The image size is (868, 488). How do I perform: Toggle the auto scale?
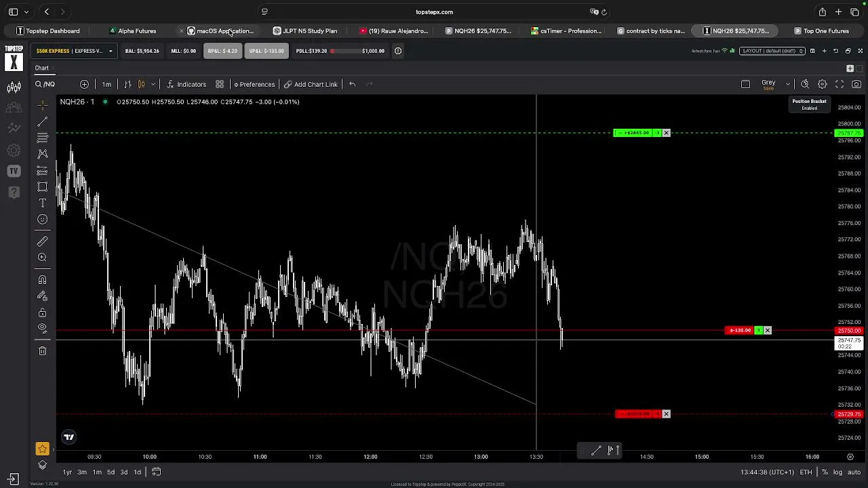pyautogui.click(x=854, y=472)
